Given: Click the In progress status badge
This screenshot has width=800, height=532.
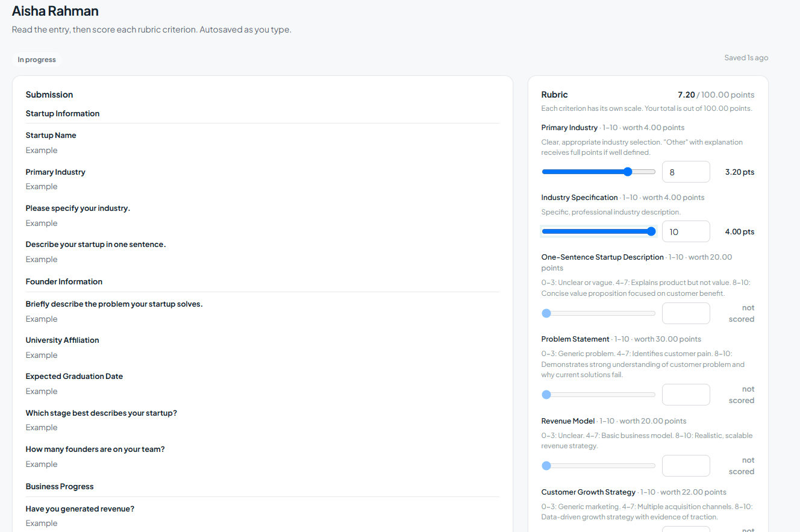Looking at the screenshot, I should [x=37, y=60].
